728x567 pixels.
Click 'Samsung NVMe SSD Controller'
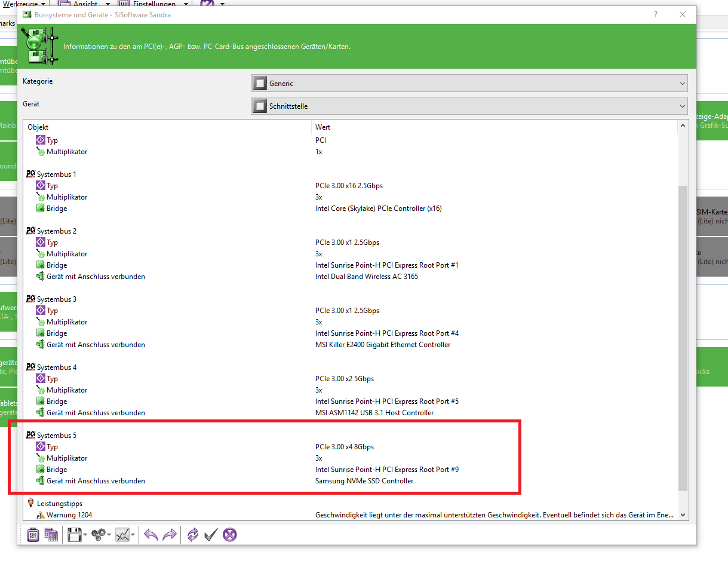tap(364, 480)
